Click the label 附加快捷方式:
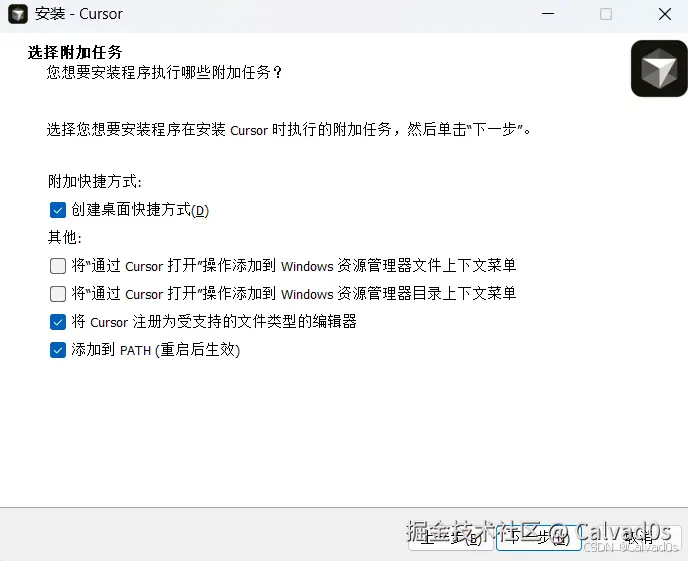This screenshot has width=688, height=561. [95, 181]
